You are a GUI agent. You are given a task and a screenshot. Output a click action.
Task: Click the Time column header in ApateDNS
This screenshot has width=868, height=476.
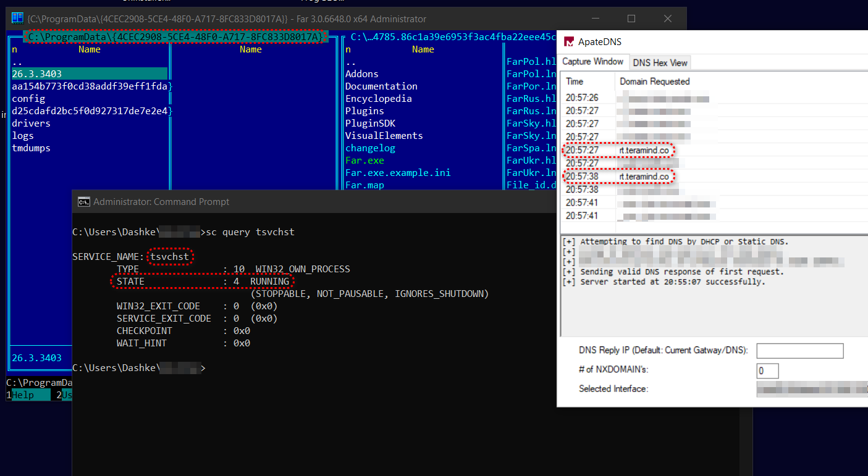pos(575,81)
